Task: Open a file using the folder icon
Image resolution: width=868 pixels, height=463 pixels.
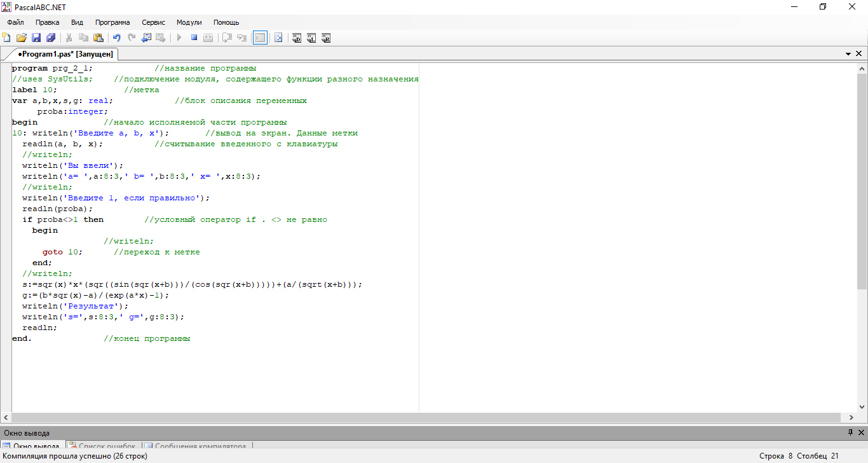Action: click(x=21, y=38)
